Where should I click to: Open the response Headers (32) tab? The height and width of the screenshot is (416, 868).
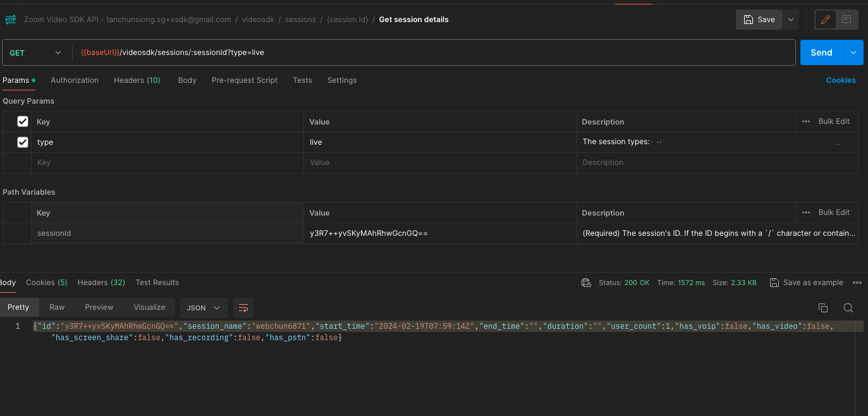(101, 283)
